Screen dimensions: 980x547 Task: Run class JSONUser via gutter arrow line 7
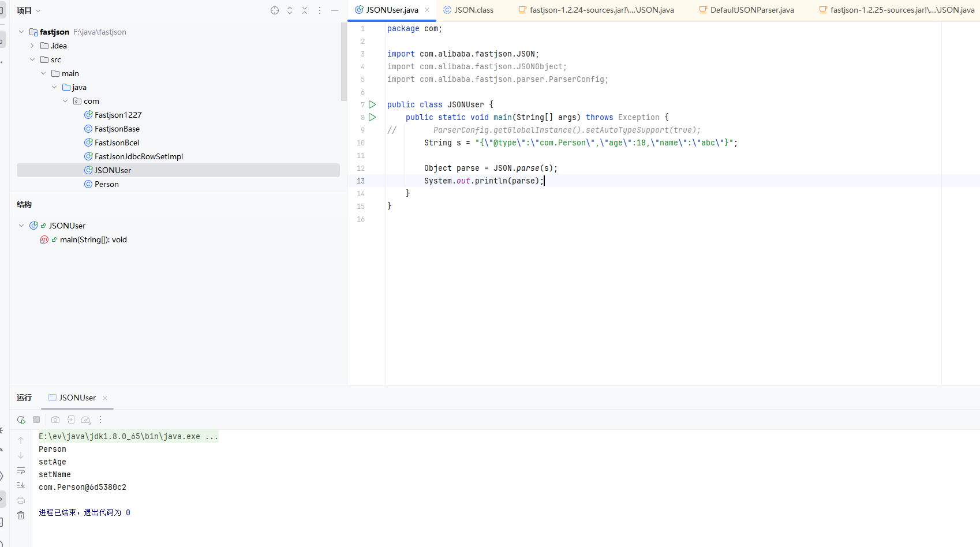pos(372,104)
